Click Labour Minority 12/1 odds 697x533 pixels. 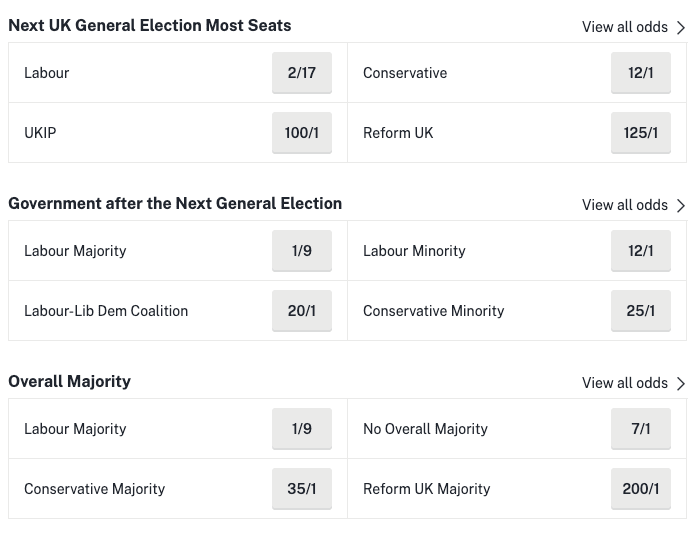[640, 251]
